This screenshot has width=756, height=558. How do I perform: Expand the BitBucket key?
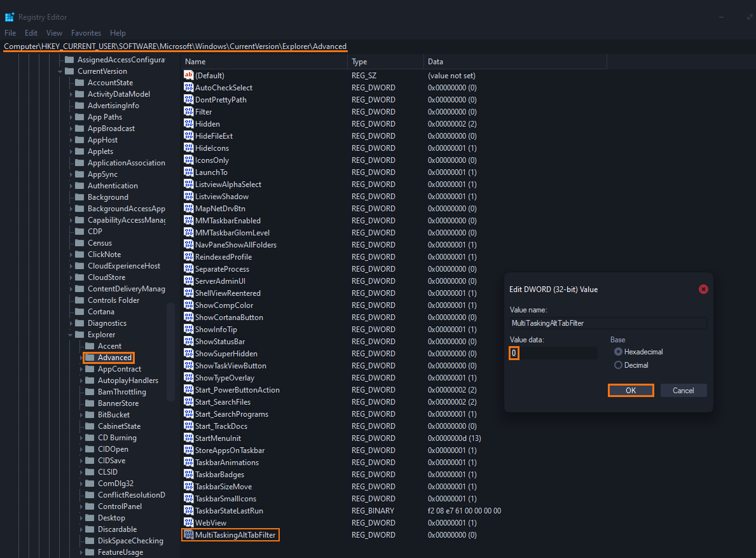pos(81,415)
